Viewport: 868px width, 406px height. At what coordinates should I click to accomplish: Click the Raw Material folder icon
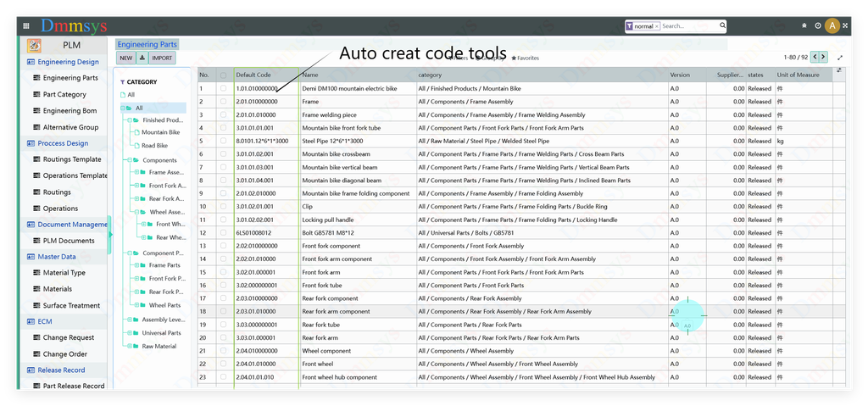tap(136, 346)
